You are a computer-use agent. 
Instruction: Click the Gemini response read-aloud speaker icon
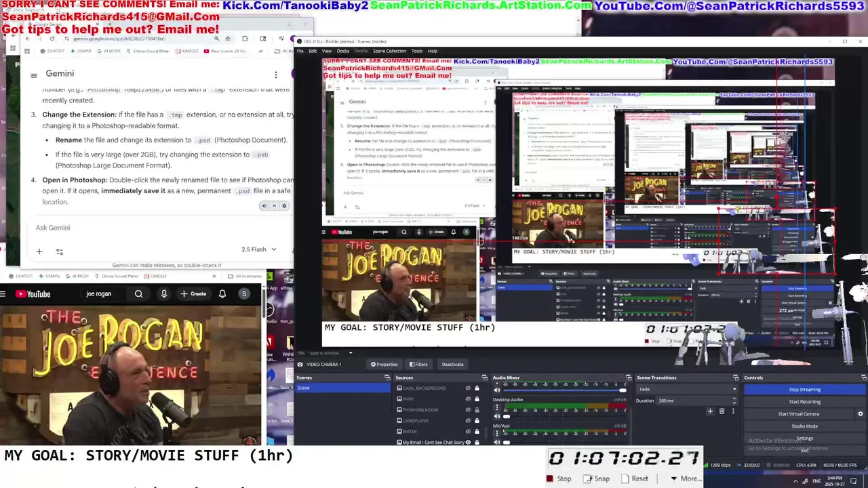pos(265,206)
